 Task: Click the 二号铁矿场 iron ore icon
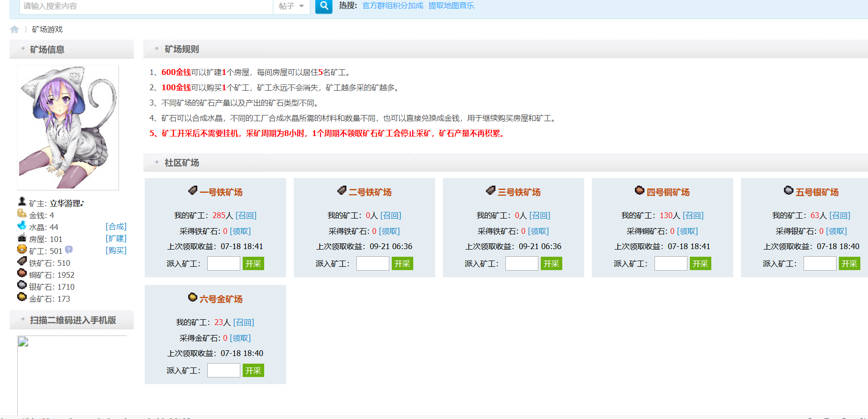342,190
